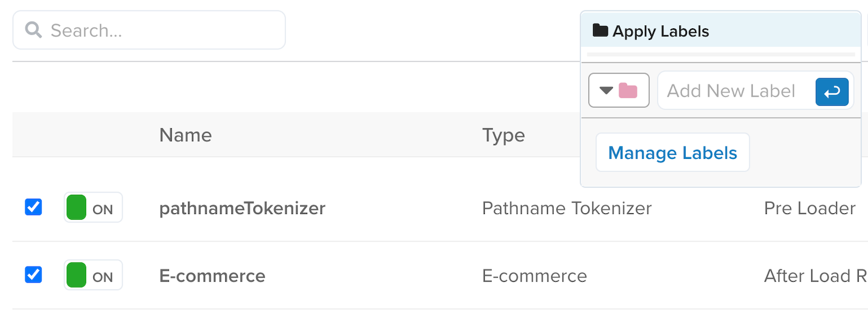868x318 pixels.
Task: Uncheck the pathnameTokenizer row checkbox
Action: (x=34, y=207)
